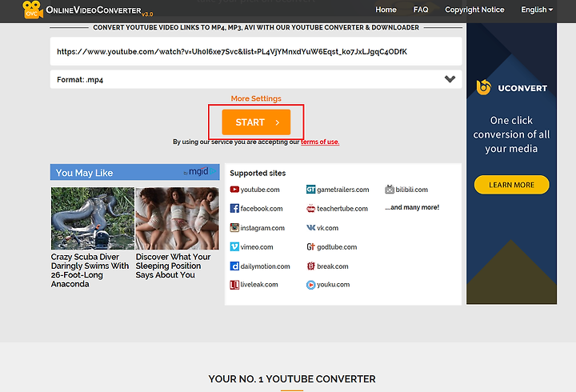Click the facebook.com site icon

(x=234, y=208)
